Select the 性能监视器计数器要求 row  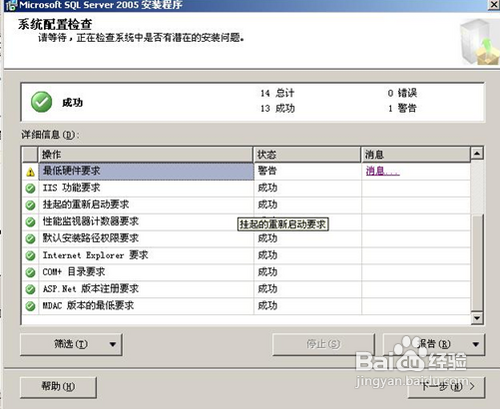point(246,222)
